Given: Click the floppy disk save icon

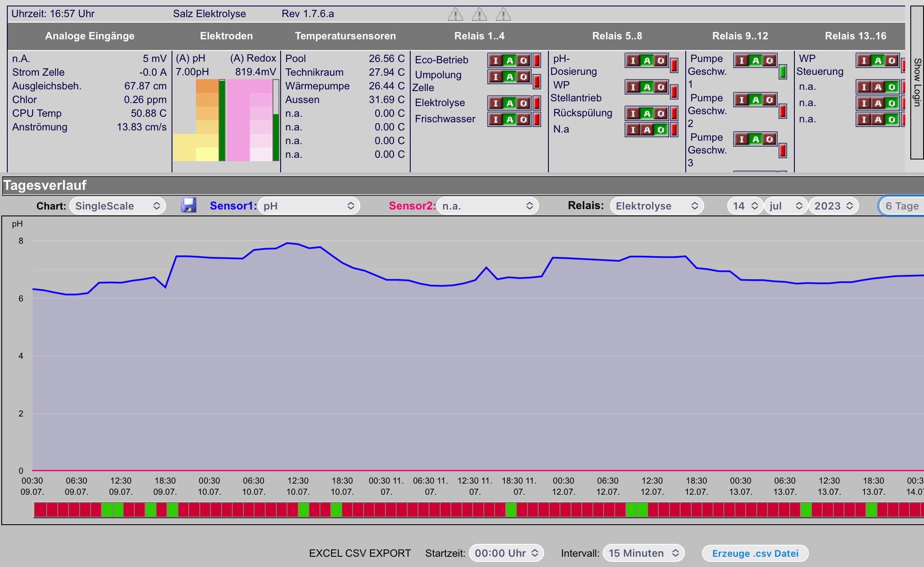Looking at the screenshot, I should click(x=189, y=205).
